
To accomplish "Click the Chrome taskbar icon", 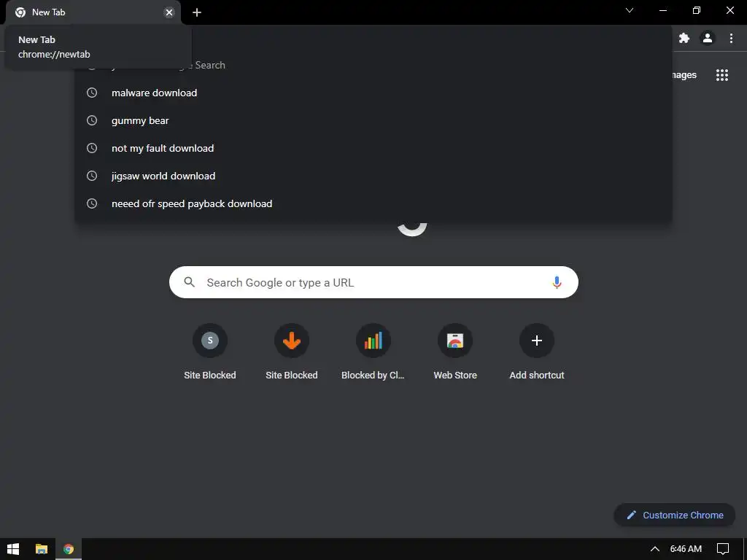I will (x=69, y=549).
